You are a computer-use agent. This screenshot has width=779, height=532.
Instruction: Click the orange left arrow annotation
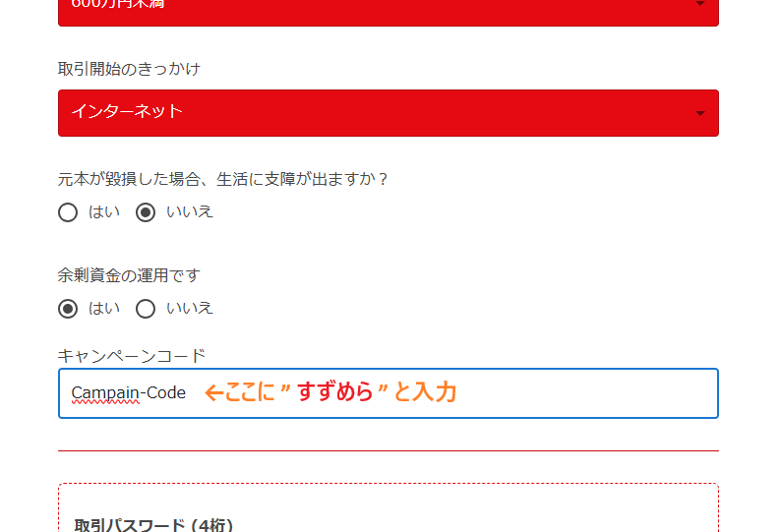point(214,393)
